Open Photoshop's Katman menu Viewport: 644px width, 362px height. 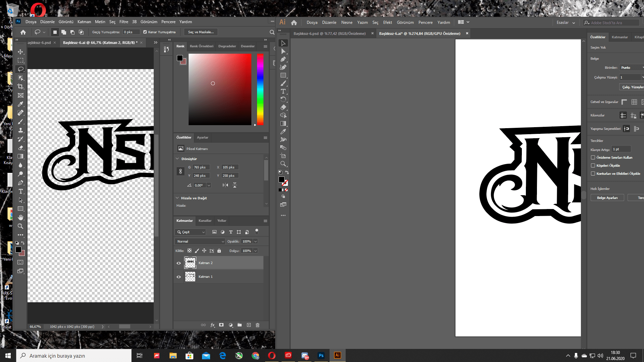84,22
